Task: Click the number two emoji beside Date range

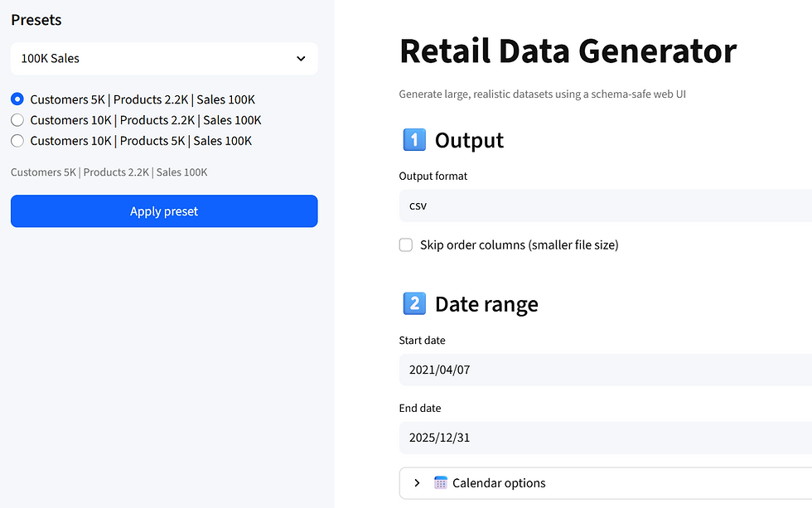Action: 413,304
